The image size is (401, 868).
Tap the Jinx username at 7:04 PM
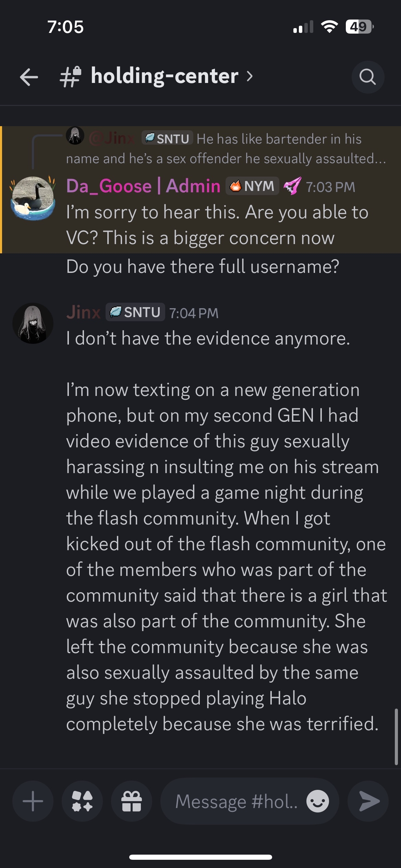pyautogui.click(x=83, y=312)
